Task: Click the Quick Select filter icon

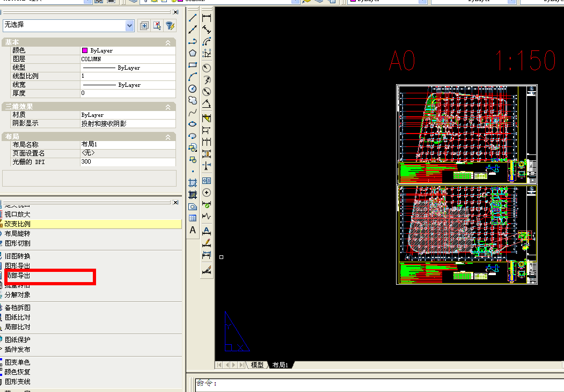Action: (170, 26)
